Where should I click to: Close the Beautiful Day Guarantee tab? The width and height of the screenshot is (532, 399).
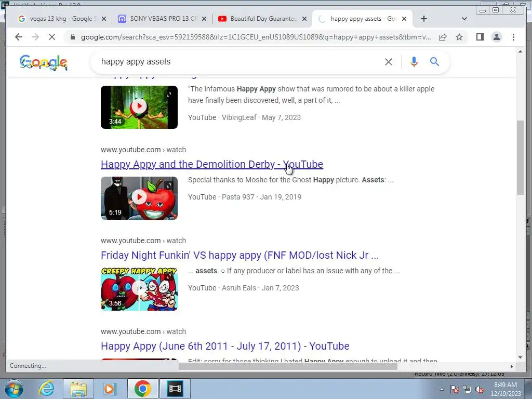(x=304, y=19)
